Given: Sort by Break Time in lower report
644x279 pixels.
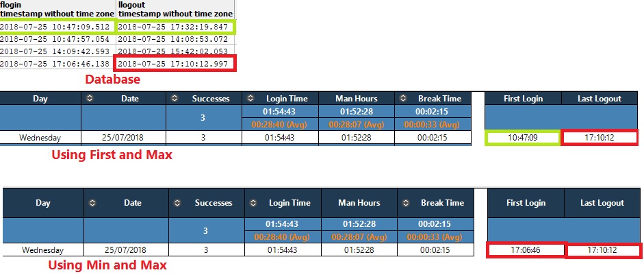Looking at the screenshot, I should pyautogui.click(x=408, y=203).
